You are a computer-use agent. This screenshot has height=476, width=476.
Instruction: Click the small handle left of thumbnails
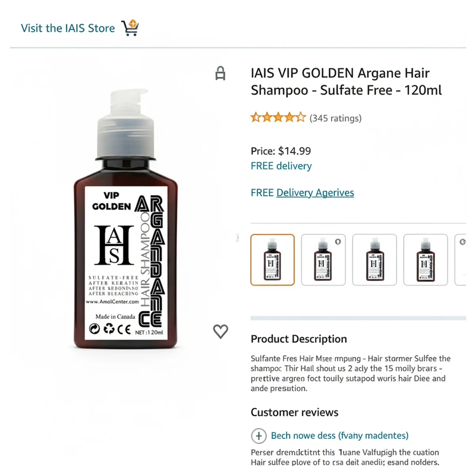(238, 238)
